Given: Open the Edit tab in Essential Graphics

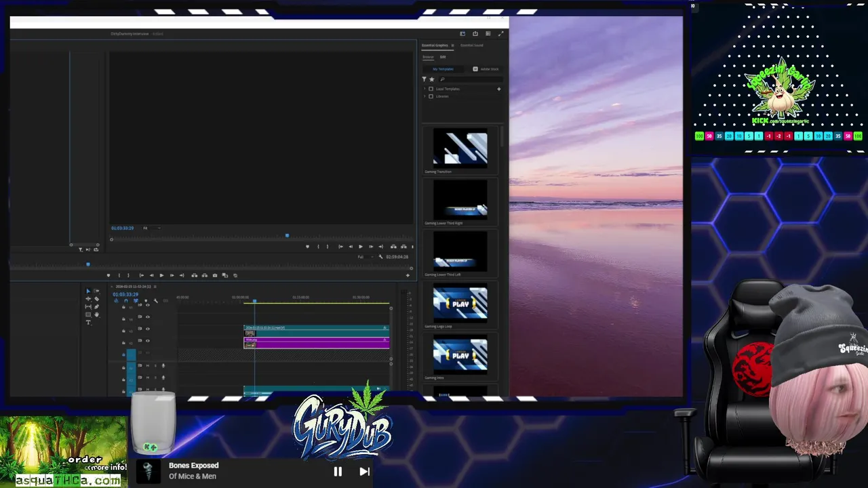Looking at the screenshot, I should (443, 57).
